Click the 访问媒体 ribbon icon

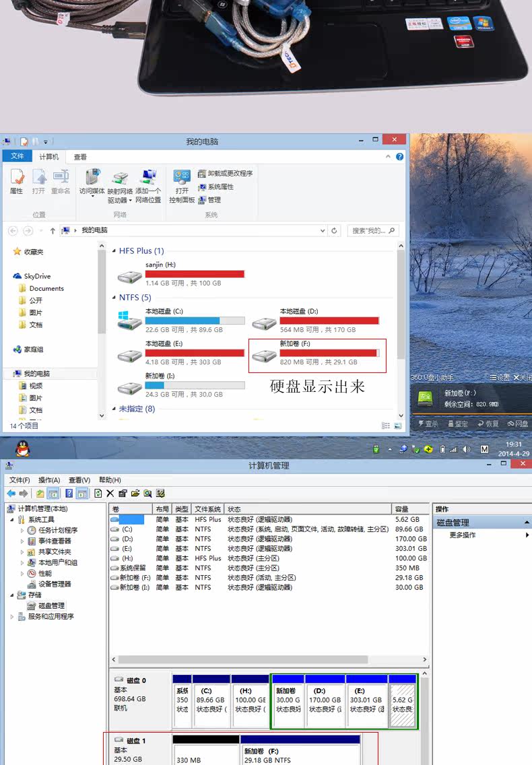click(x=92, y=182)
